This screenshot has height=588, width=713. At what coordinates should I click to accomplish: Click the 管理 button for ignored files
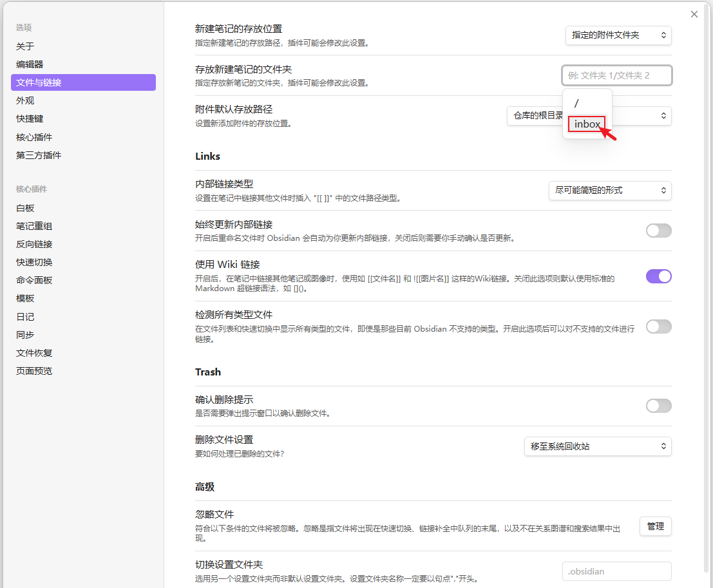point(655,526)
